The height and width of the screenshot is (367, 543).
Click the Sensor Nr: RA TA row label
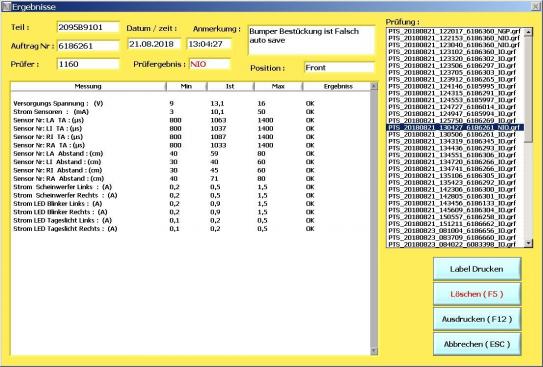pos(49,145)
